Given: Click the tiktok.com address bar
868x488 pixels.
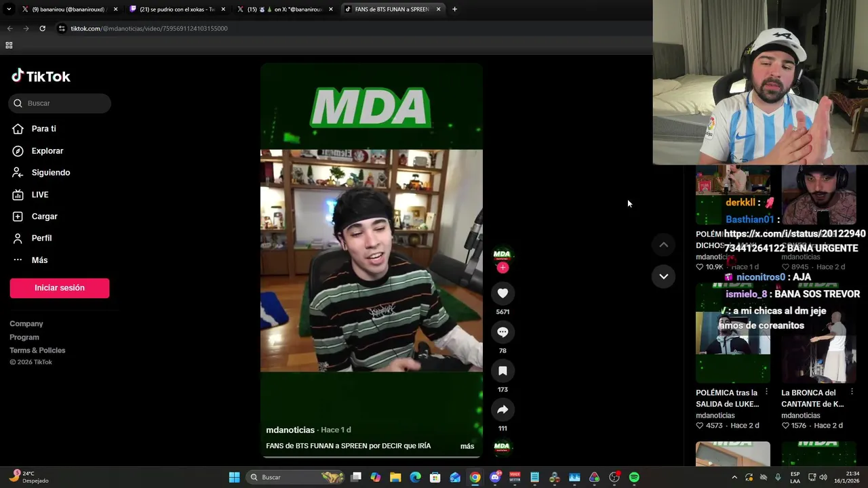Looking at the screenshot, I should pyautogui.click(x=353, y=28).
